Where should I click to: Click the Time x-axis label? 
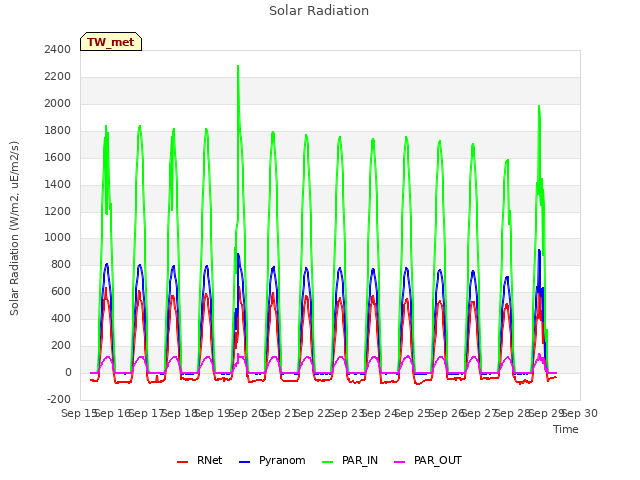point(565,429)
